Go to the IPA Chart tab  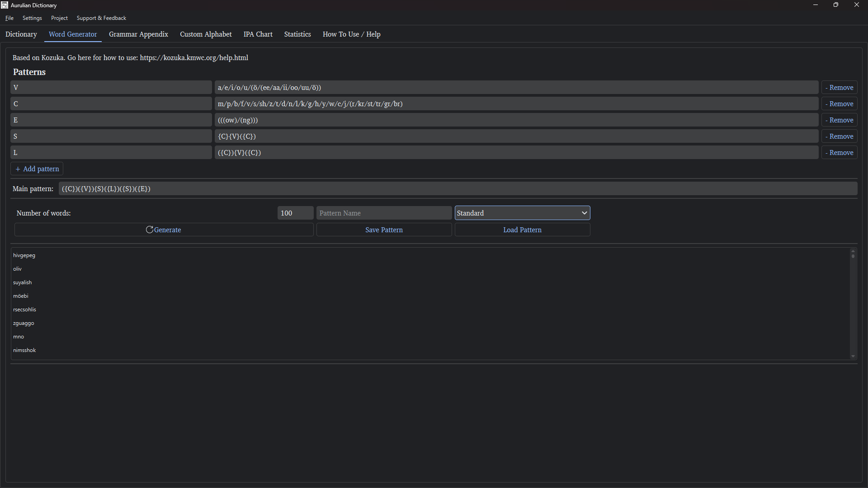tap(258, 34)
